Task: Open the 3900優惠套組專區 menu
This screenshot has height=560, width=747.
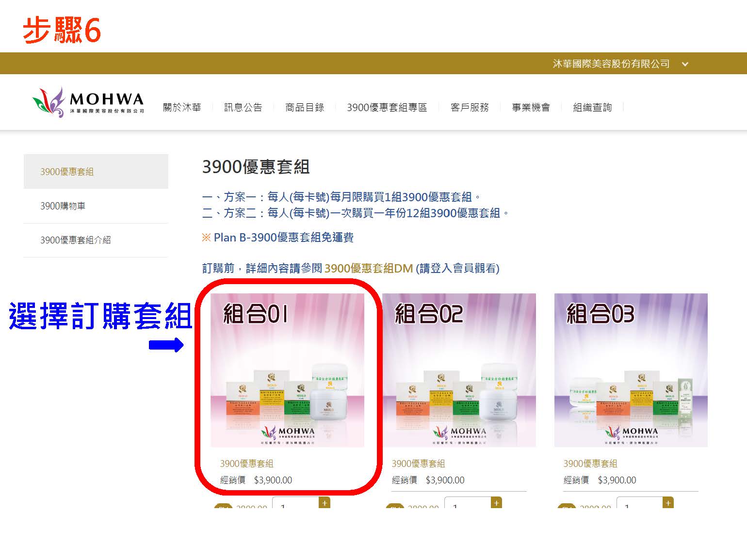Action: click(x=387, y=107)
